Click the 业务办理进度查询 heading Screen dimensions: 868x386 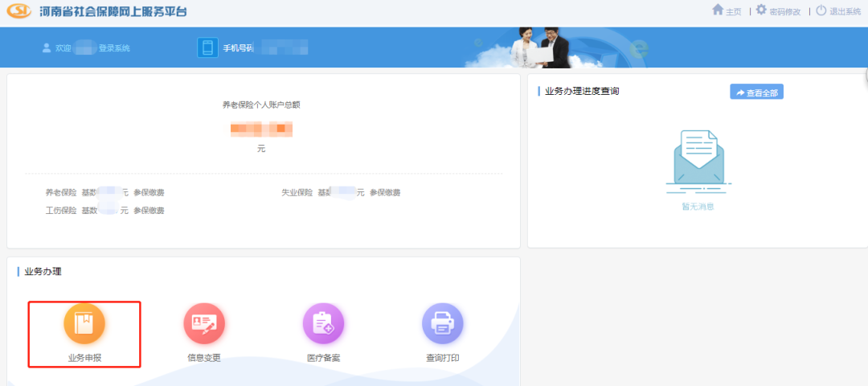pos(582,92)
